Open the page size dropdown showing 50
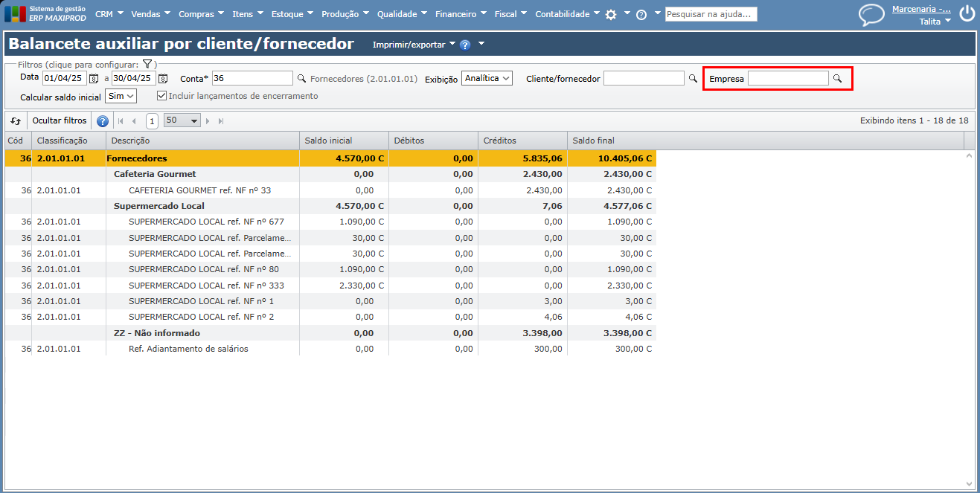980x493 pixels. pos(182,120)
